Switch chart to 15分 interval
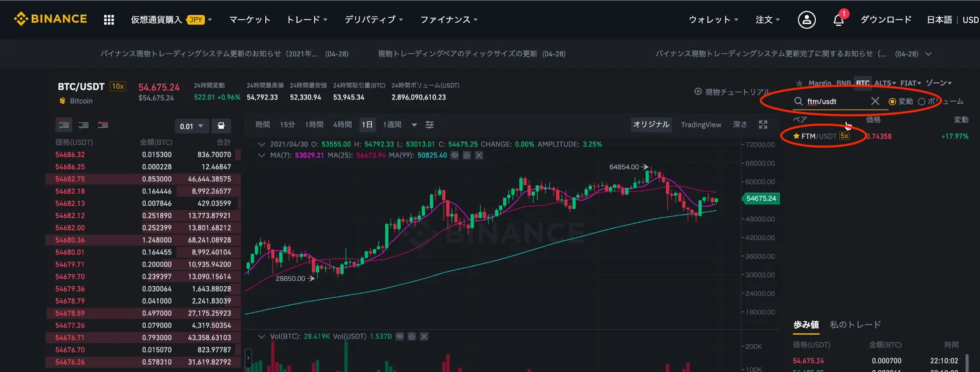Viewport: 980px width, 372px height. click(x=287, y=125)
